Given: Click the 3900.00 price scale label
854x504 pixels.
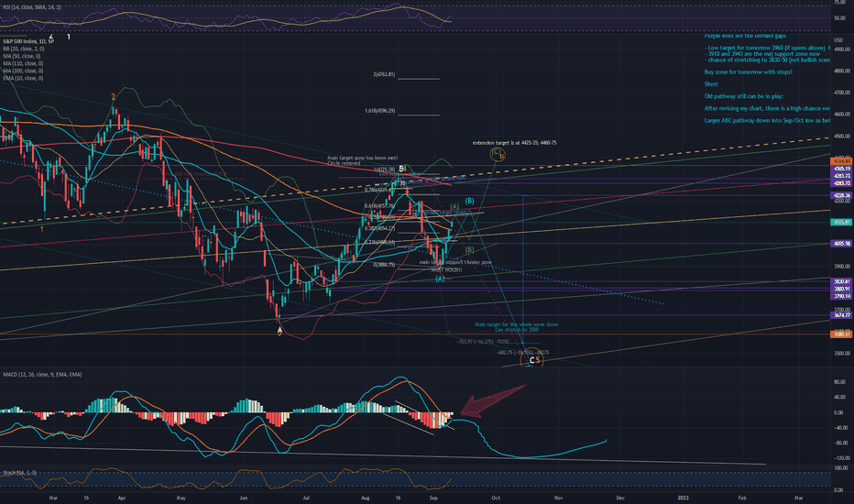Looking at the screenshot, I should [x=841, y=267].
